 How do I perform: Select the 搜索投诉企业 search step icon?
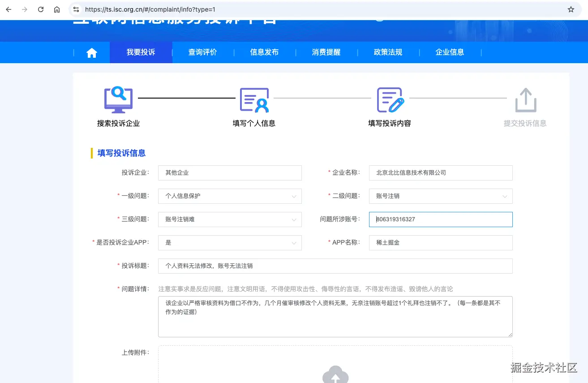click(118, 99)
